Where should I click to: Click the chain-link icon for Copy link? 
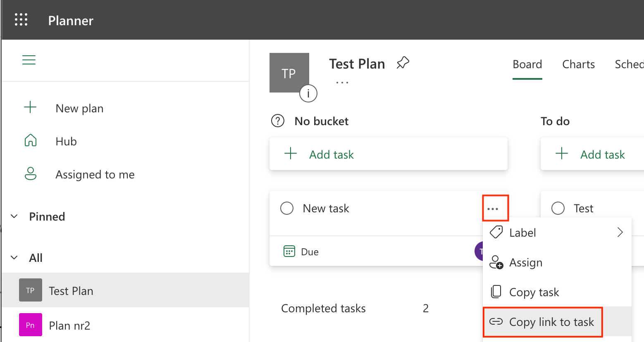tap(496, 321)
